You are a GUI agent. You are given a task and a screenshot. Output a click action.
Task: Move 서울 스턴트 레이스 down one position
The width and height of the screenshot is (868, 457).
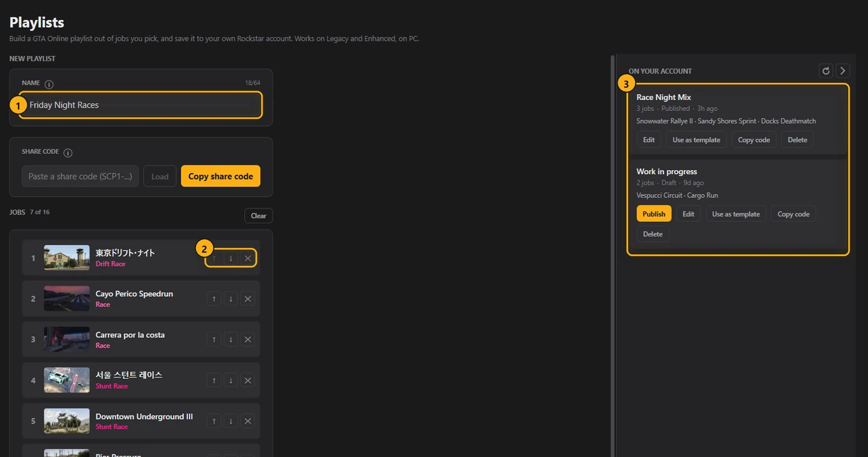coord(231,381)
